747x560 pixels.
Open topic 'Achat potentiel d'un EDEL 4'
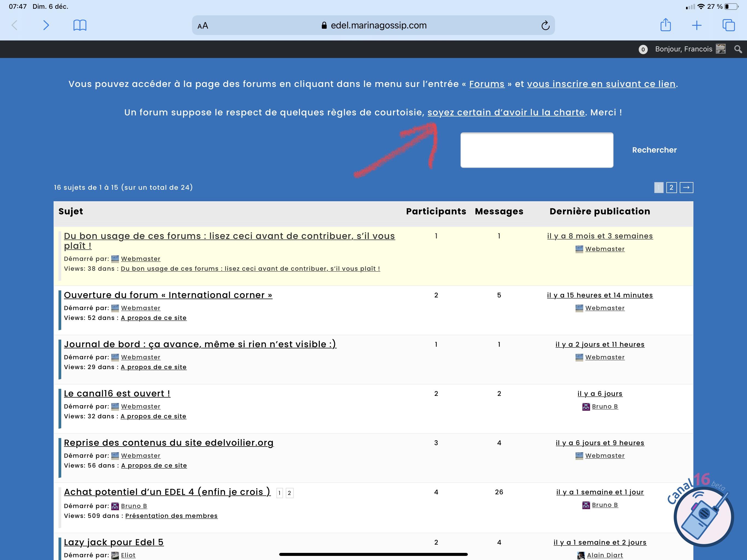167,492
